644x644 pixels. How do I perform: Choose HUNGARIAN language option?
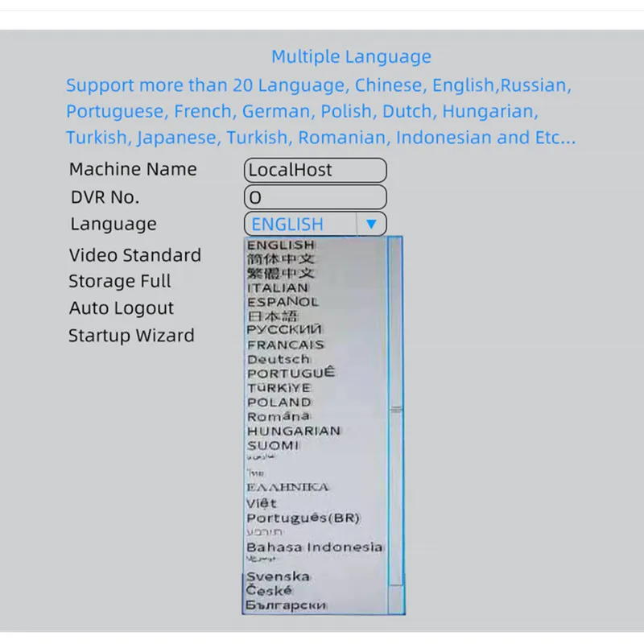(294, 431)
